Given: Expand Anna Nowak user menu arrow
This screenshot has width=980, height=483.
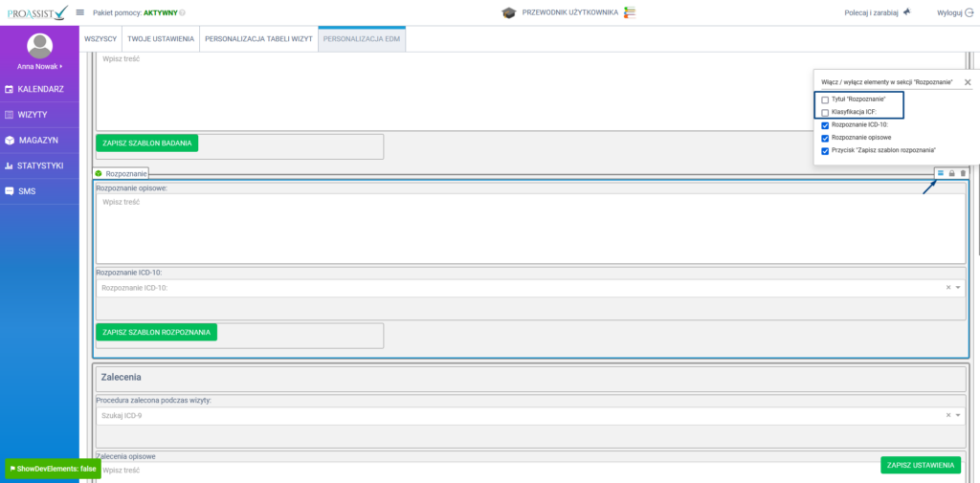Looking at the screenshot, I should tap(61, 67).
